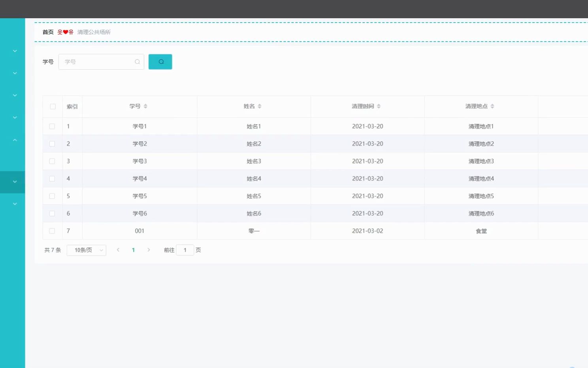Image resolution: width=588 pixels, height=368 pixels.
Task: Check the checkbox for row 001
Action: 52,231
